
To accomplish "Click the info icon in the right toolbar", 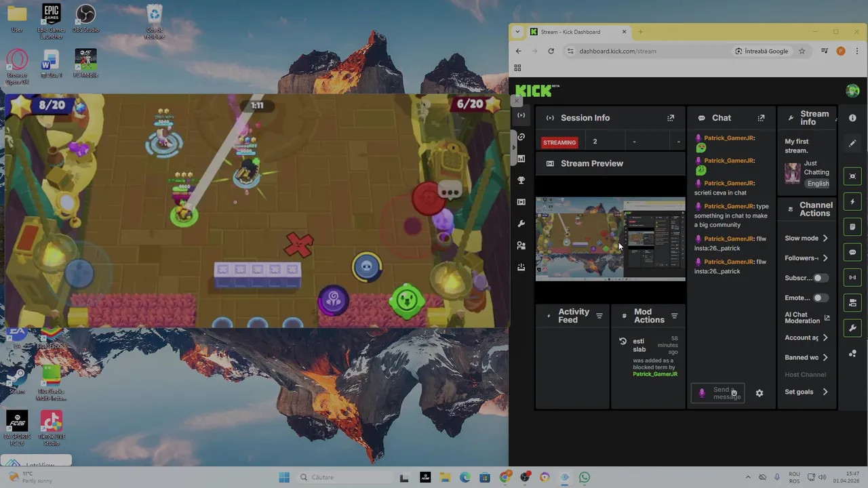I will click(x=852, y=118).
